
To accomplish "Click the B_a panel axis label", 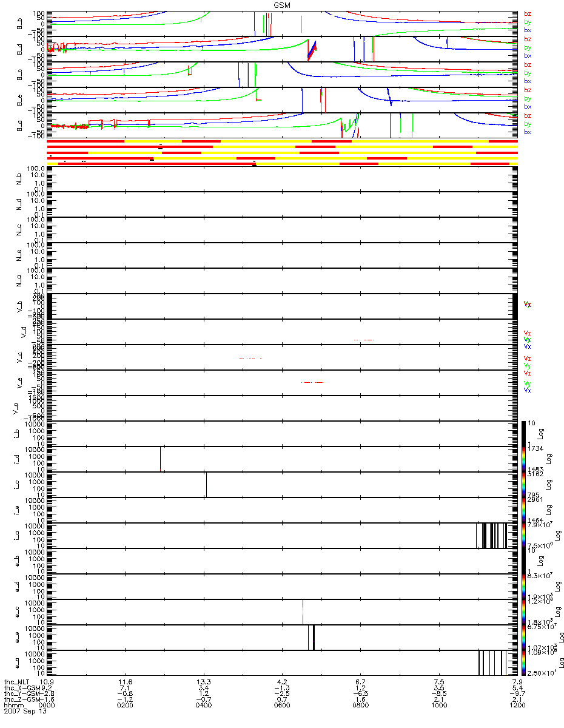I will [19, 126].
